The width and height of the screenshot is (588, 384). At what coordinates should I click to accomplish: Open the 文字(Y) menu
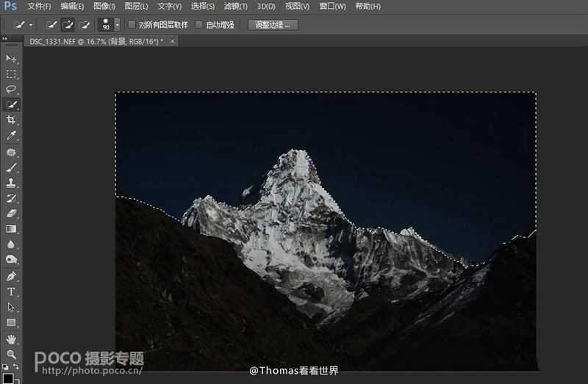click(x=170, y=6)
